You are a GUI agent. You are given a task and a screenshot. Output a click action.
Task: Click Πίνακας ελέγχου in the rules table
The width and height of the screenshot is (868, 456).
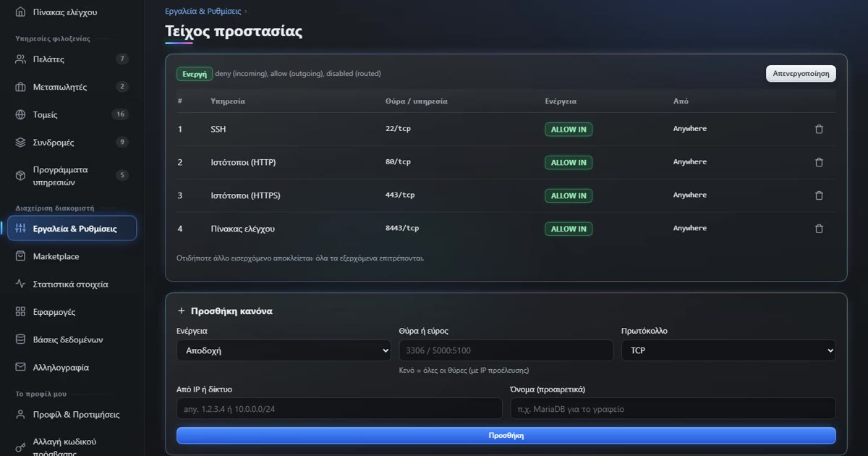tap(242, 229)
